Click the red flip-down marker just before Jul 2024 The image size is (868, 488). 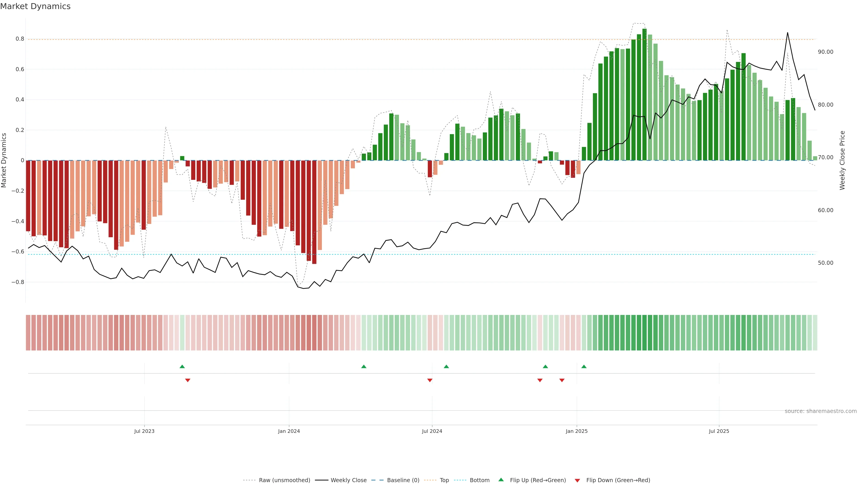430,380
